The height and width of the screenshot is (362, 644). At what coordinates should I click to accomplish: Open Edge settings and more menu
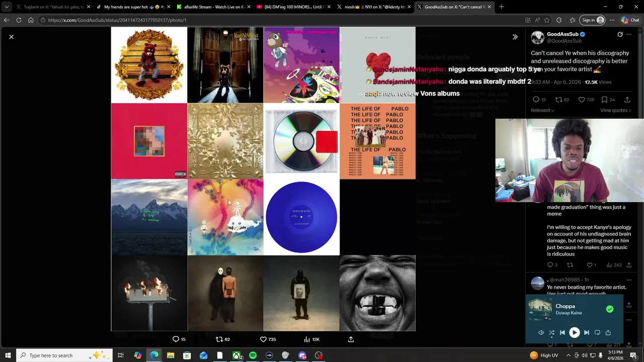(612, 20)
